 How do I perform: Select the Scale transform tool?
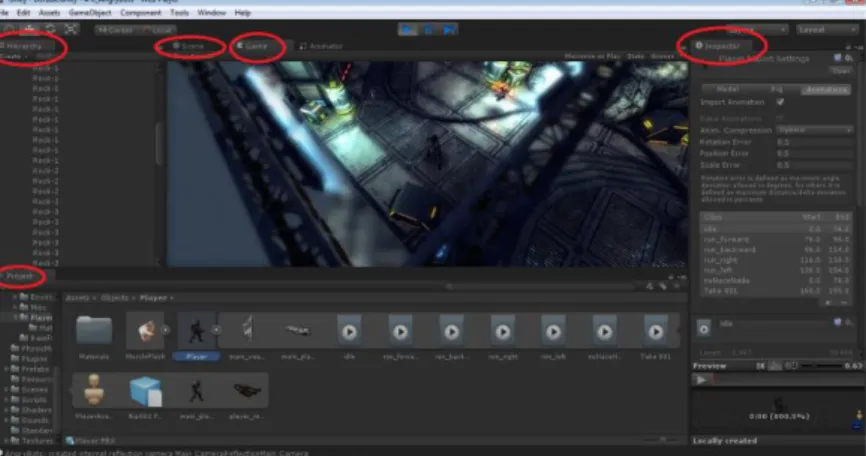tap(71, 29)
